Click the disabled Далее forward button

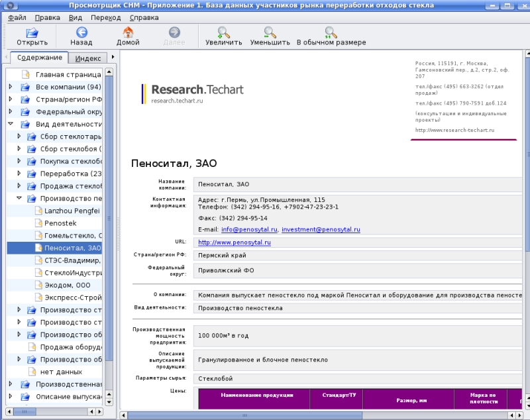[x=174, y=36]
